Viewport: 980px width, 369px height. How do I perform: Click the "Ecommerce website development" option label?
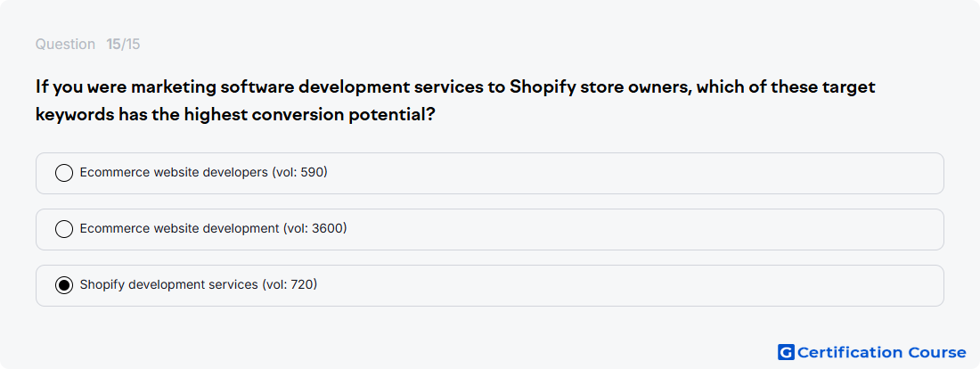(x=179, y=228)
